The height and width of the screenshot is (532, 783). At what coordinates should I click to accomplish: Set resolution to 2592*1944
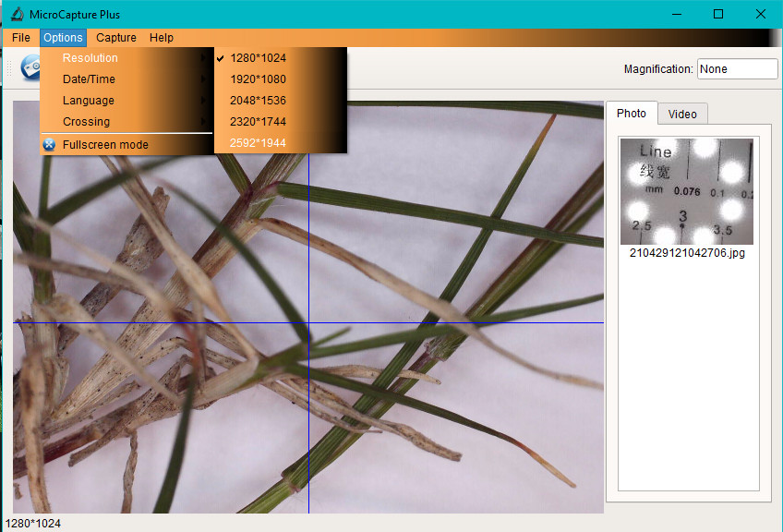(x=258, y=142)
